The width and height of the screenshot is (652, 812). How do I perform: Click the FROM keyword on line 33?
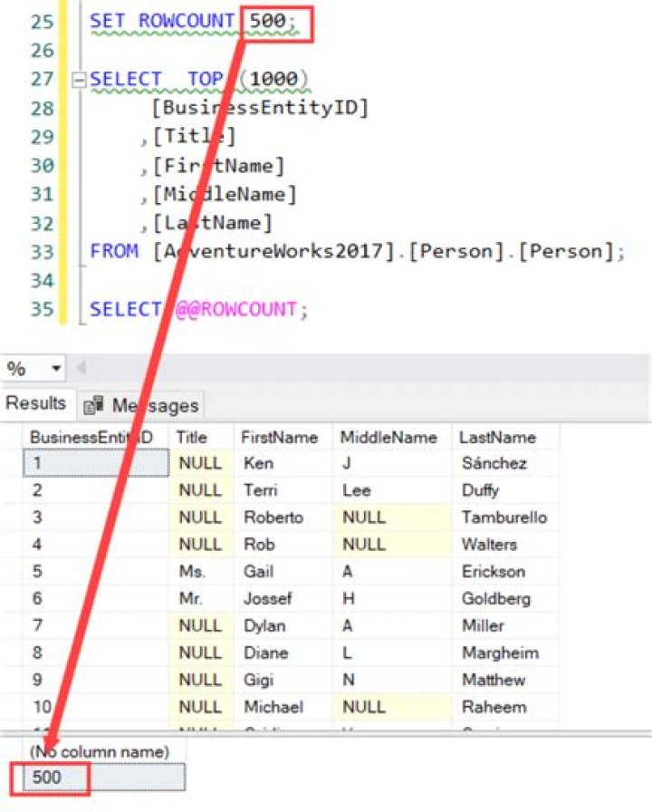(x=114, y=251)
